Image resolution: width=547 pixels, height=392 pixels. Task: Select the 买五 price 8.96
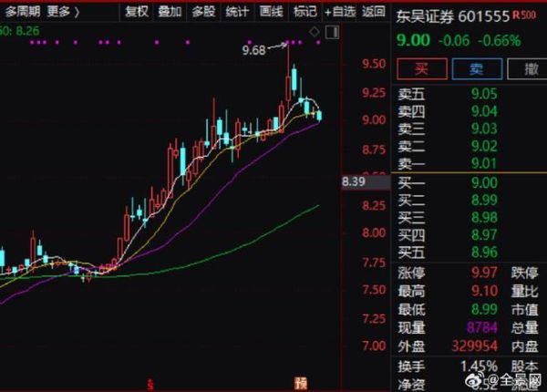[x=484, y=252]
